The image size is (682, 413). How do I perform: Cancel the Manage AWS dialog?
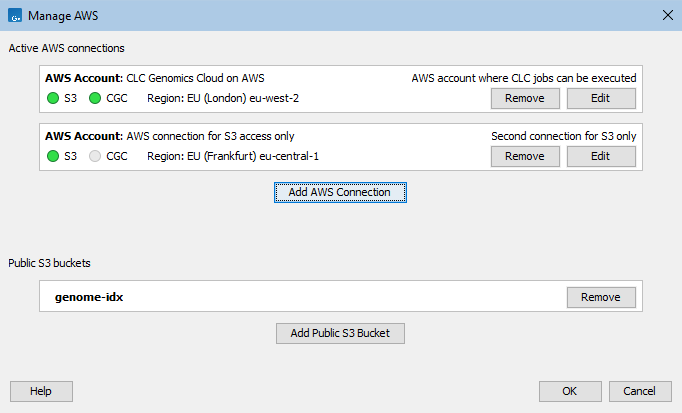639,391
